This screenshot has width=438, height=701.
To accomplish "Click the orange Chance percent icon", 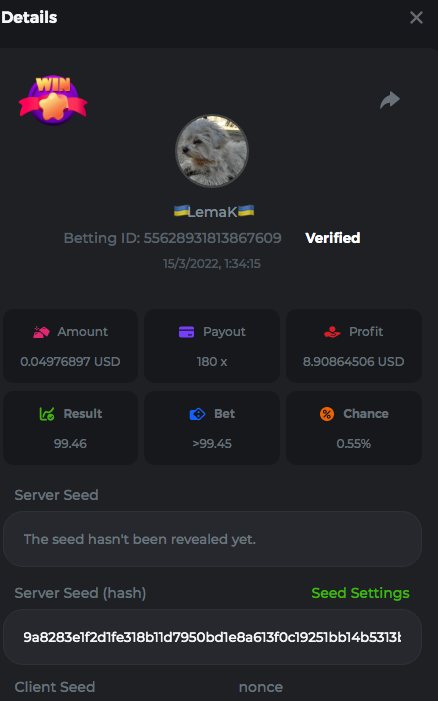I will pos(327,414).
